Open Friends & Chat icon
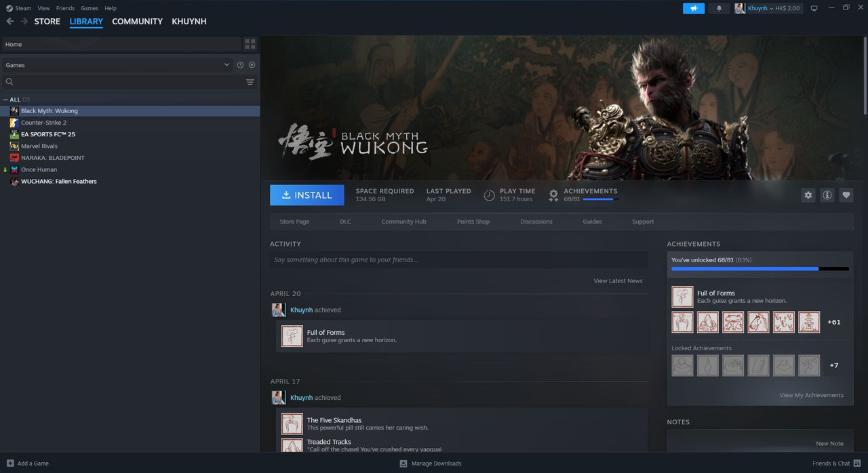The image size is (868, 473). tap(857, 464)
